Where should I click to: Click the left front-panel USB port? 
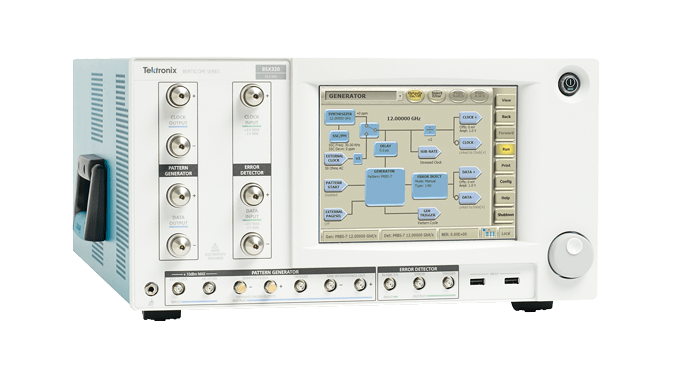[x=477, y=282]
